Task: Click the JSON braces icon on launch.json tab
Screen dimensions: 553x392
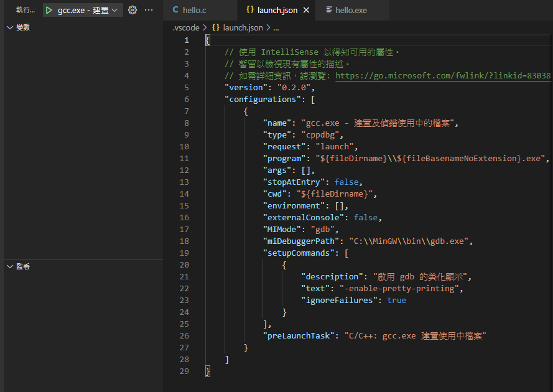Action: point(250,10)
